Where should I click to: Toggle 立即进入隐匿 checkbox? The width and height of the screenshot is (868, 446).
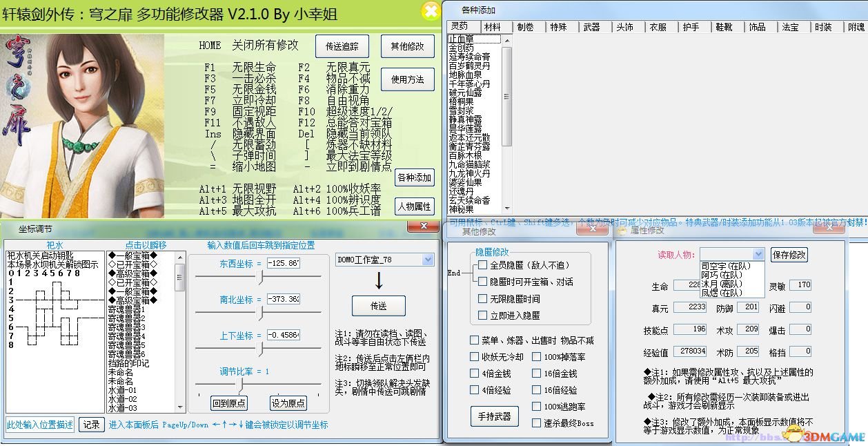pos(483,316)
